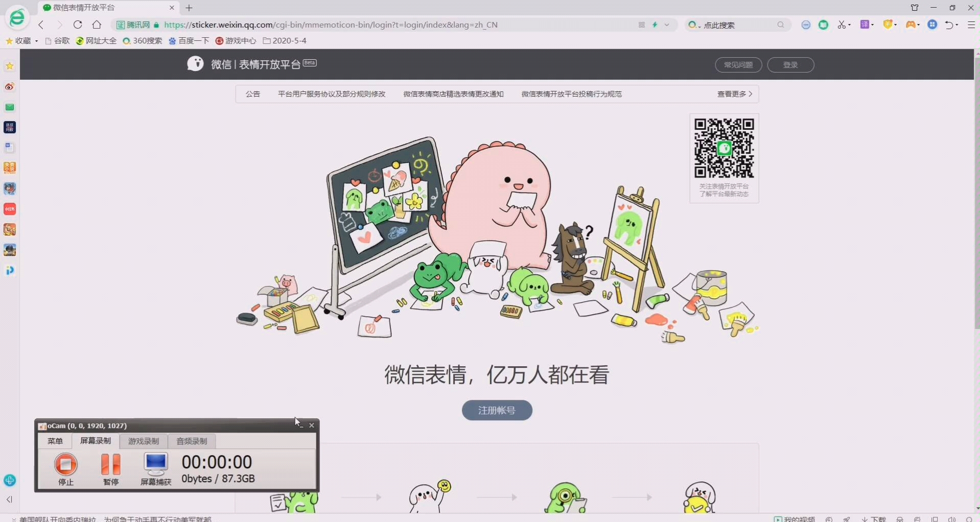
Task: Expand the gamepad icon dropdown arrow
Action: pos(919,25)
